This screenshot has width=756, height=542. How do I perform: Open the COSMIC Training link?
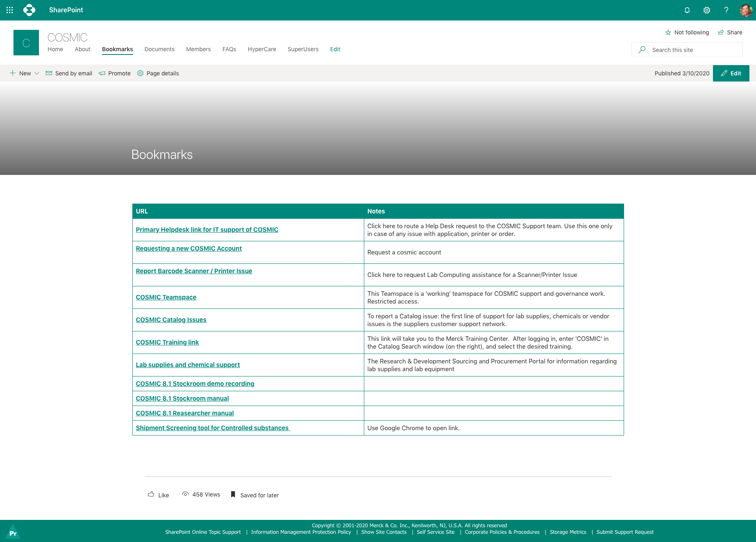[167, 342]
